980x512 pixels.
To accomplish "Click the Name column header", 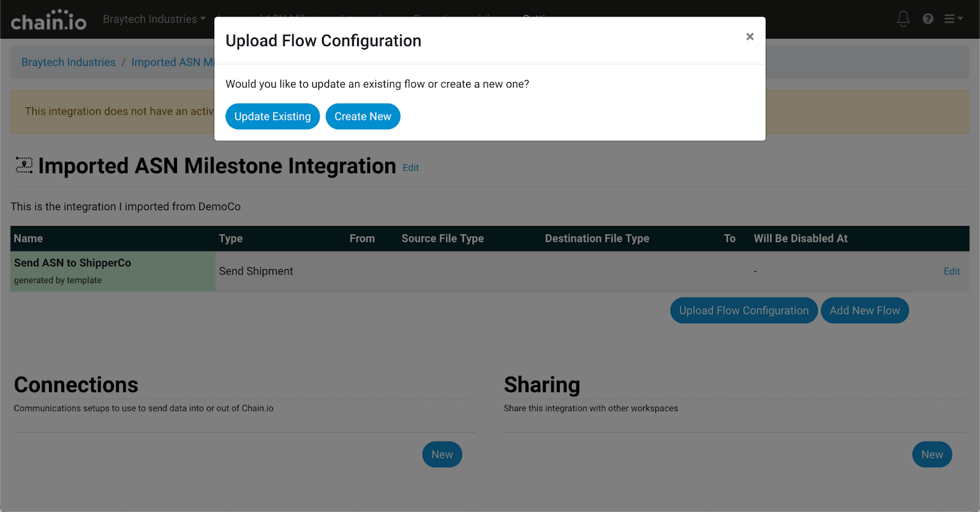I will (28, 239).
